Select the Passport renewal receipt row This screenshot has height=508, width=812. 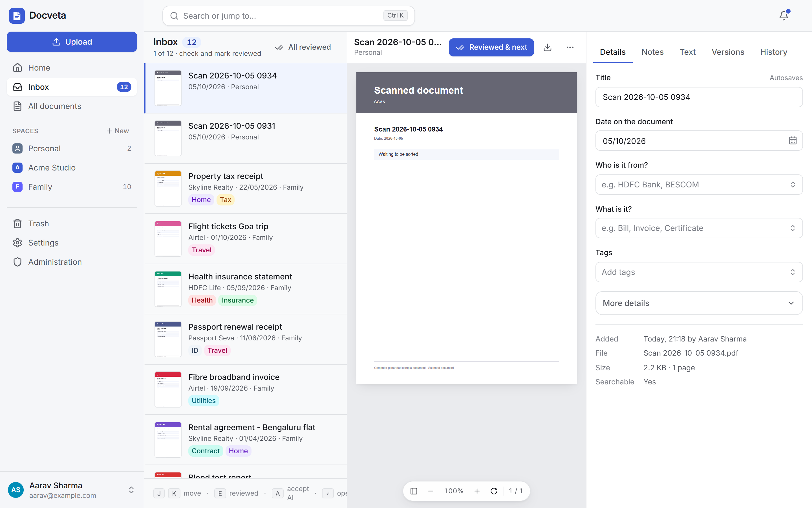246,339
